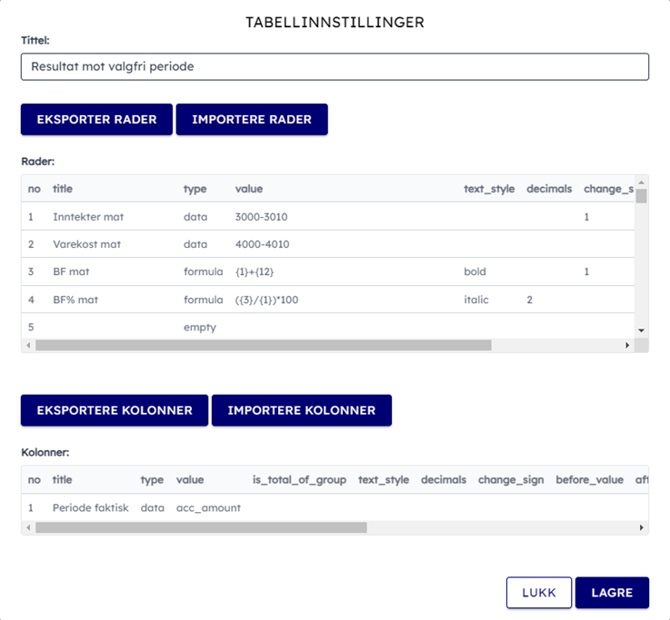
Task: Save settings with the LAGRE button
Action: pyautogui.click(x=611, y=592)
